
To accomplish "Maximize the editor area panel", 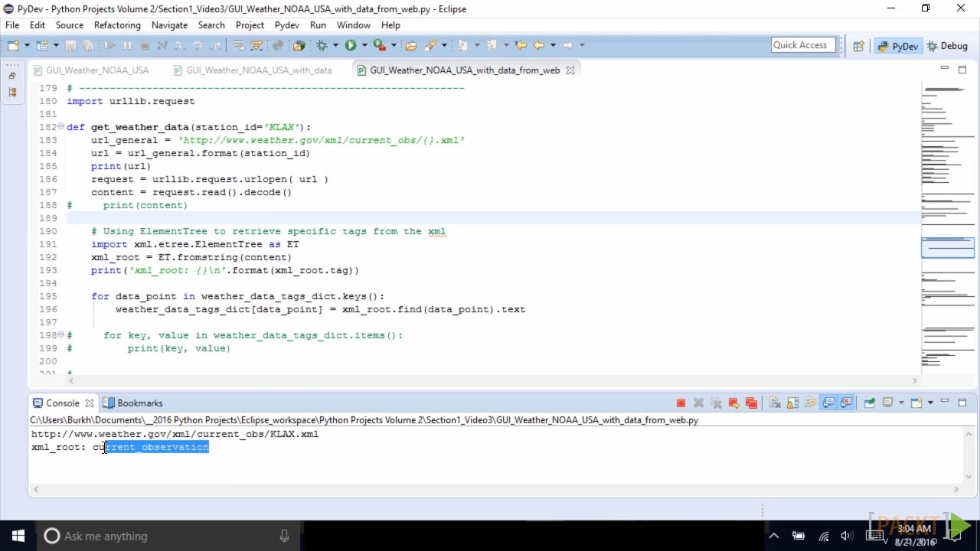I will point(962,69).
